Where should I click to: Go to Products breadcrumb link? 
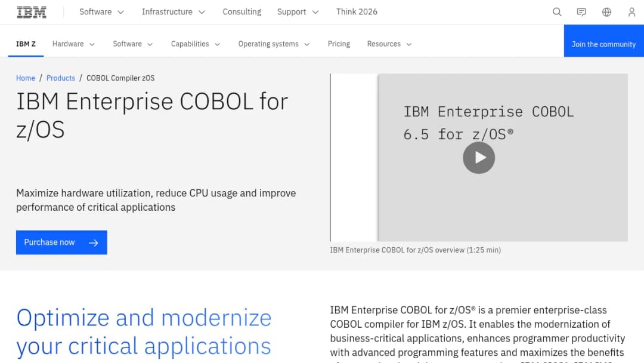(61, 78)
